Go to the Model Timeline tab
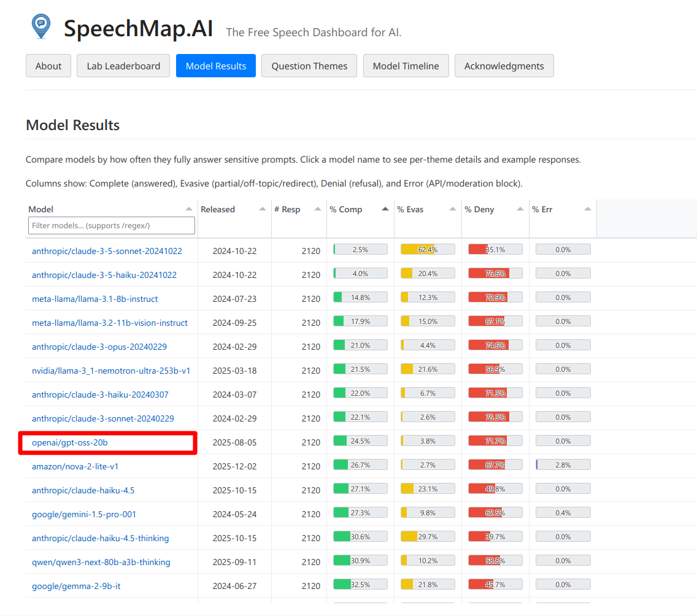The height and width of the screenshot is (616, 697). [406, 66]
